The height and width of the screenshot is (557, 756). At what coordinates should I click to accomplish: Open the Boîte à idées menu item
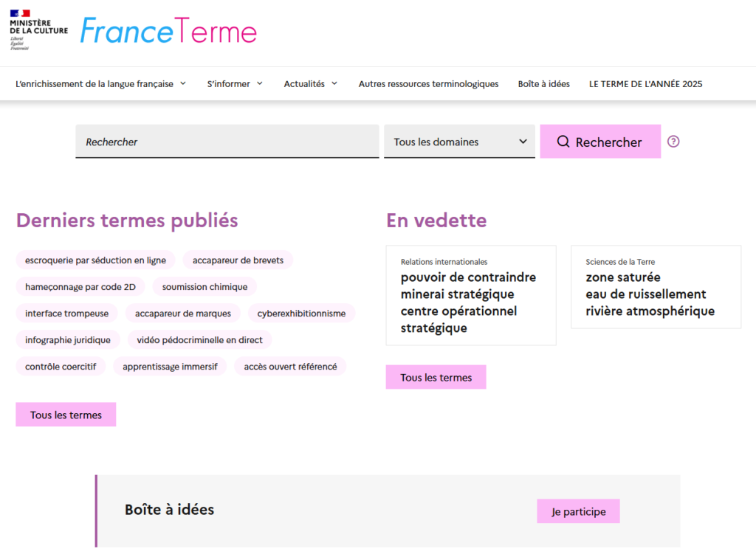click(x=543, y=84)
